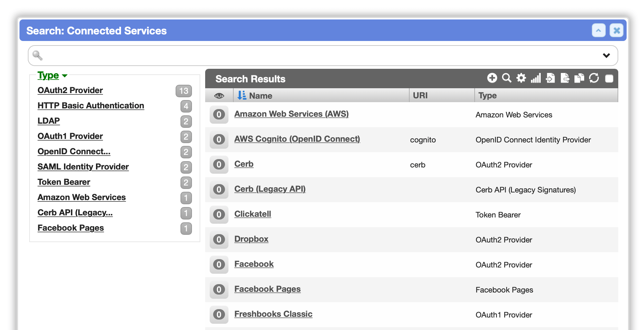Image resolution: width=644 pixels, height=330 pixels.
Task: Click the OAuth1 Provider type cell for Freshbooks
Action: [504, 315]
